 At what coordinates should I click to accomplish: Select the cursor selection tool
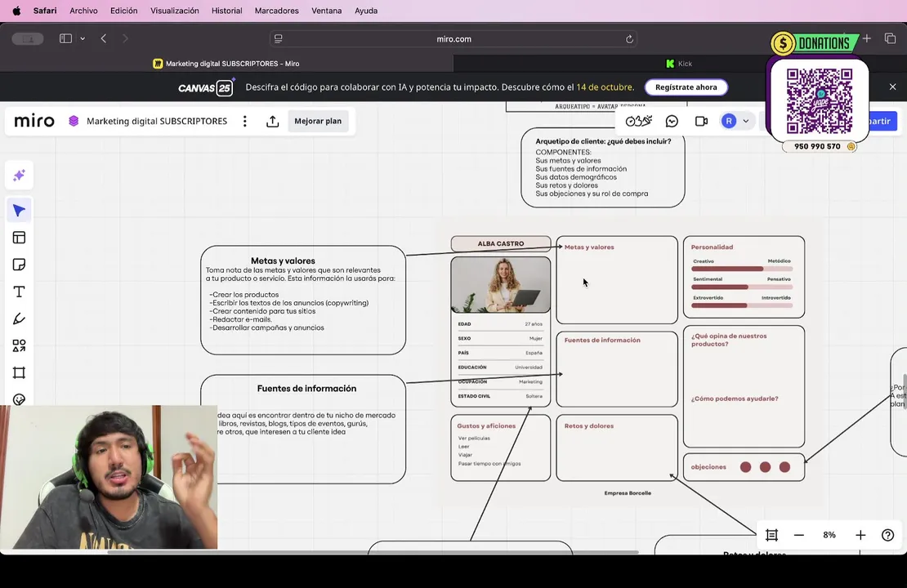[x=19, y=211]
